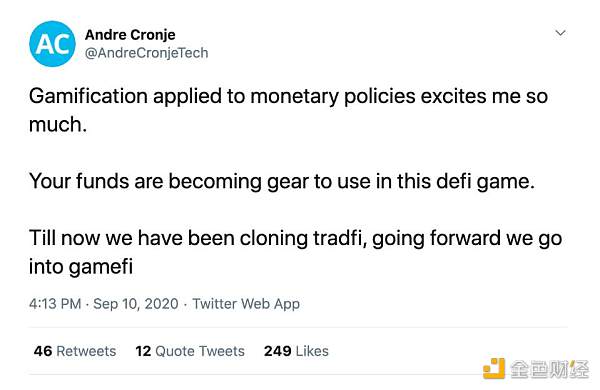The image size is (600, 390).
Task: Visit the @AndreCronjeTech handle
Action: click(147, 53)
